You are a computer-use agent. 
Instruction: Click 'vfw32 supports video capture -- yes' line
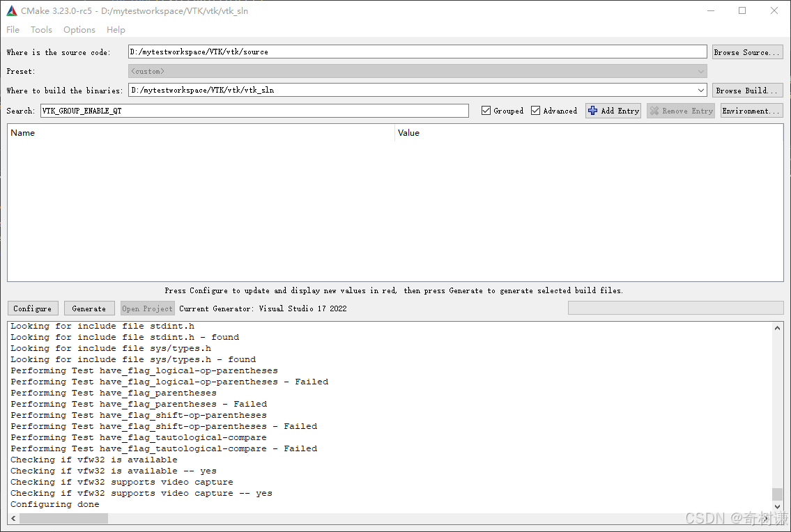(x=141, y=493)
